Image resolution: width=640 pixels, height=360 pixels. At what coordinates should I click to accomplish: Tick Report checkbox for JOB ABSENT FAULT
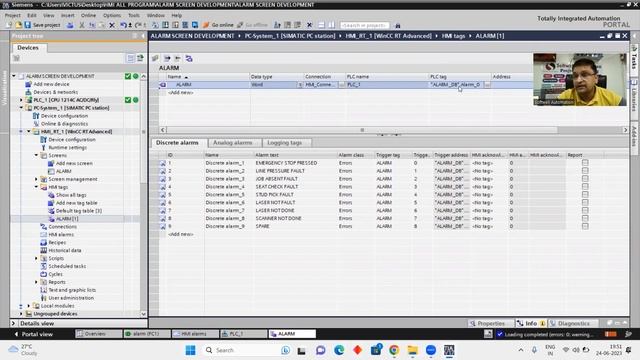tap(585, 179)
